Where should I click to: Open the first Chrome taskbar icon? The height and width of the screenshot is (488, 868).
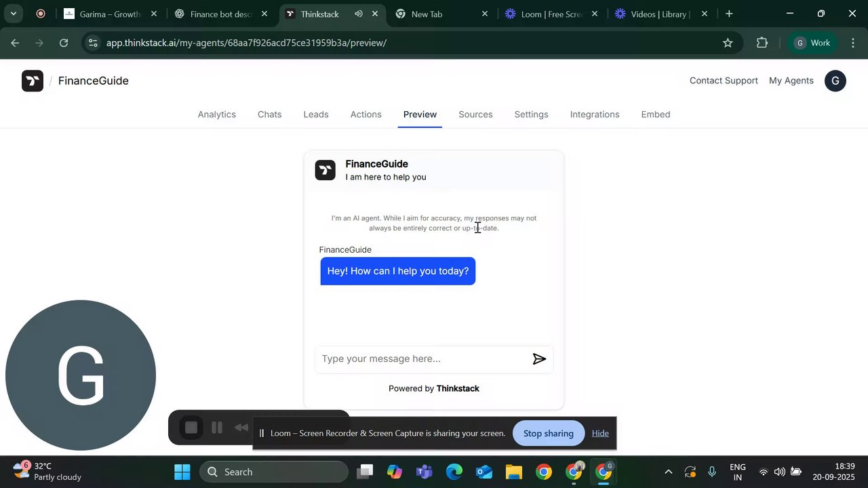[544, 472]
